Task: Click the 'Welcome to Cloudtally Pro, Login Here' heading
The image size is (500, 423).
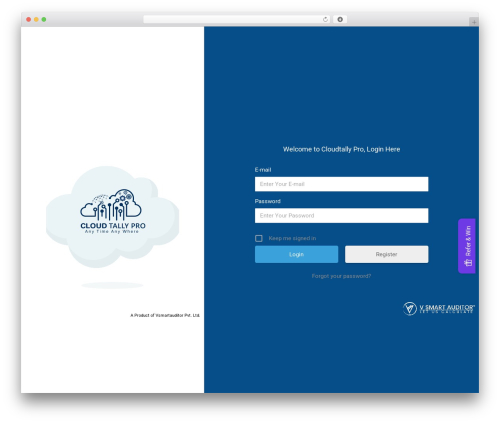Action: pyautogui.click(x=341, y=149)
